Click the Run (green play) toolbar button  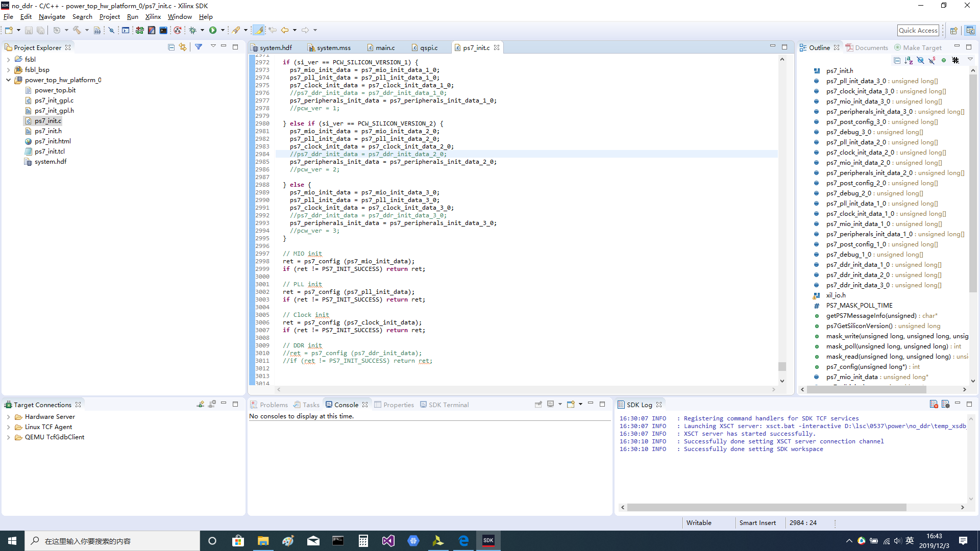coord(213,30)
